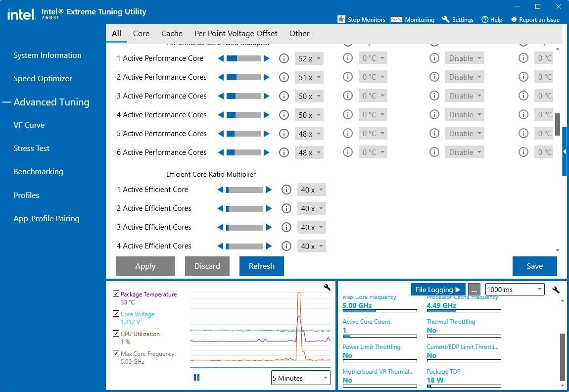This screenshot has width=569, height=392.
Task: Click info icon for 4 Active Efficient Cores
Action: (286, 246)
